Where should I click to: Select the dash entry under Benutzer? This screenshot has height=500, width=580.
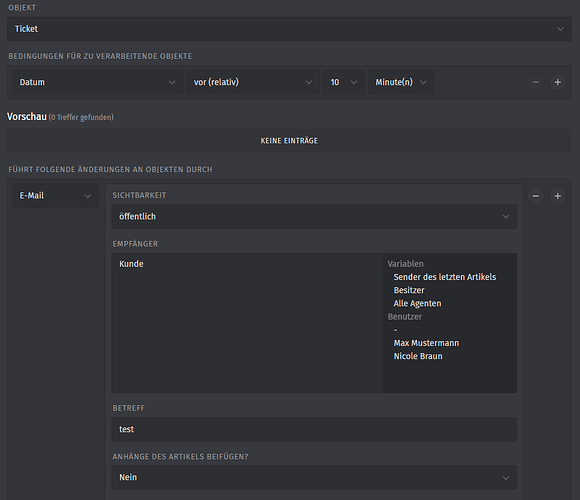pos(395,330)
